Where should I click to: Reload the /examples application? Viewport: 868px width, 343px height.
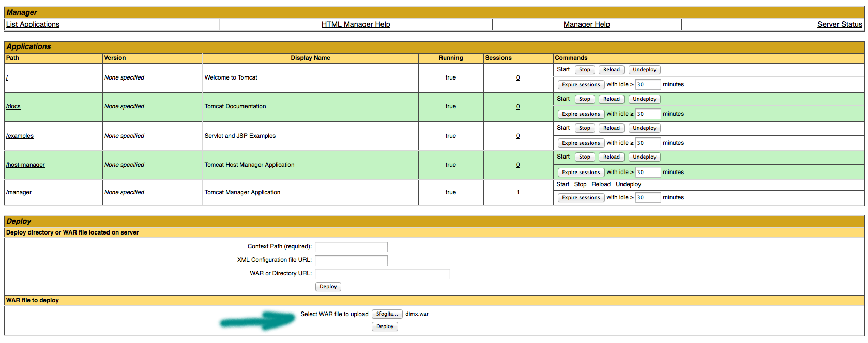point(612,128)
